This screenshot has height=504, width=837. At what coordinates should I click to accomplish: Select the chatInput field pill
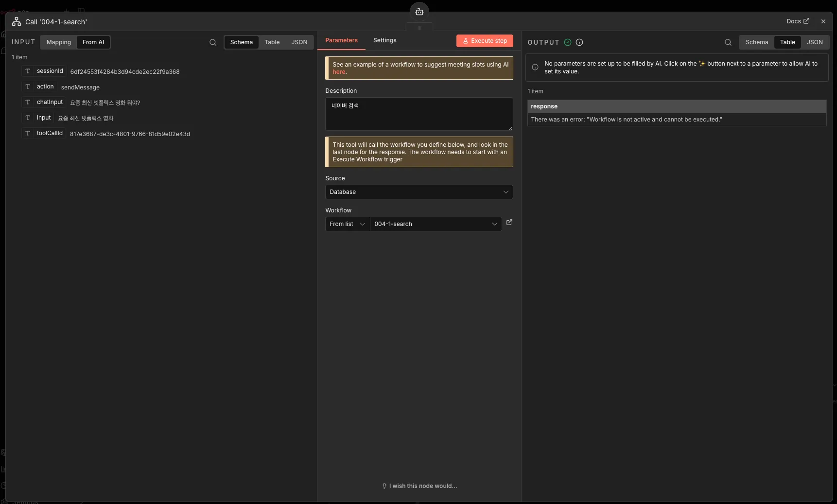pyautogui.click(x=44, y=102)
